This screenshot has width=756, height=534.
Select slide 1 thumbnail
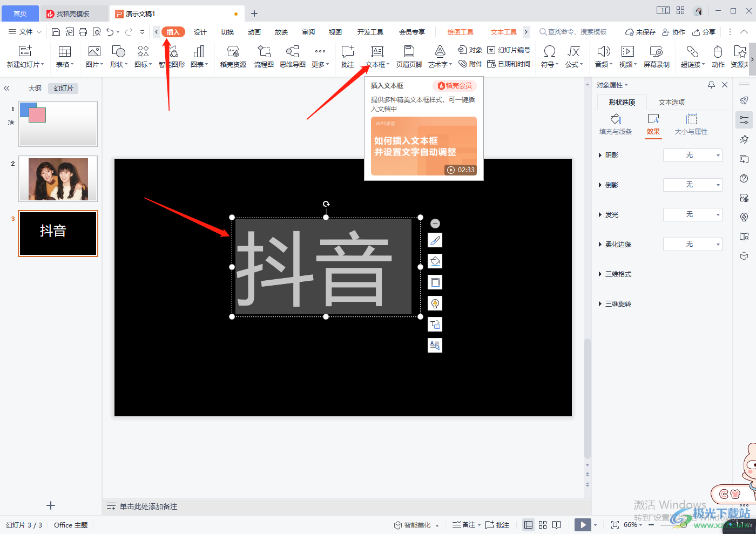point(58,124)
